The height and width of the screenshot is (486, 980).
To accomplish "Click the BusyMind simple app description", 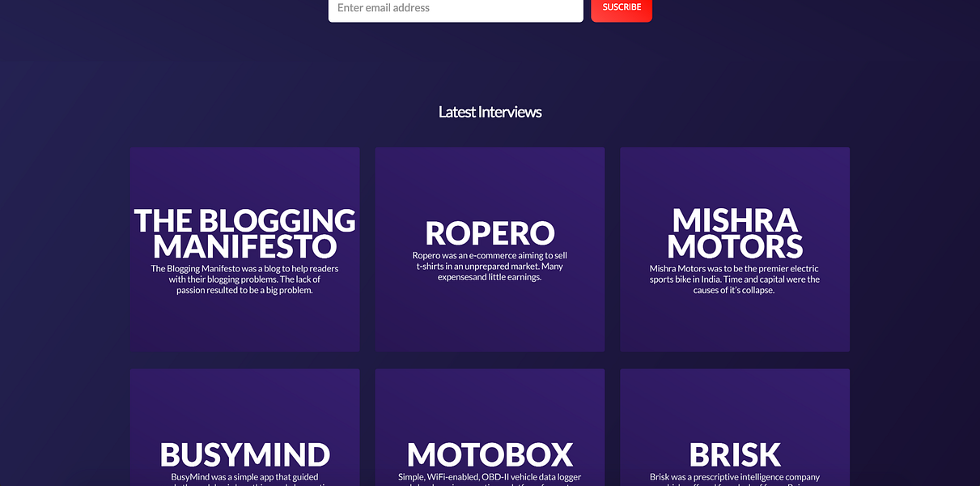I will click(x=244, y=480).
